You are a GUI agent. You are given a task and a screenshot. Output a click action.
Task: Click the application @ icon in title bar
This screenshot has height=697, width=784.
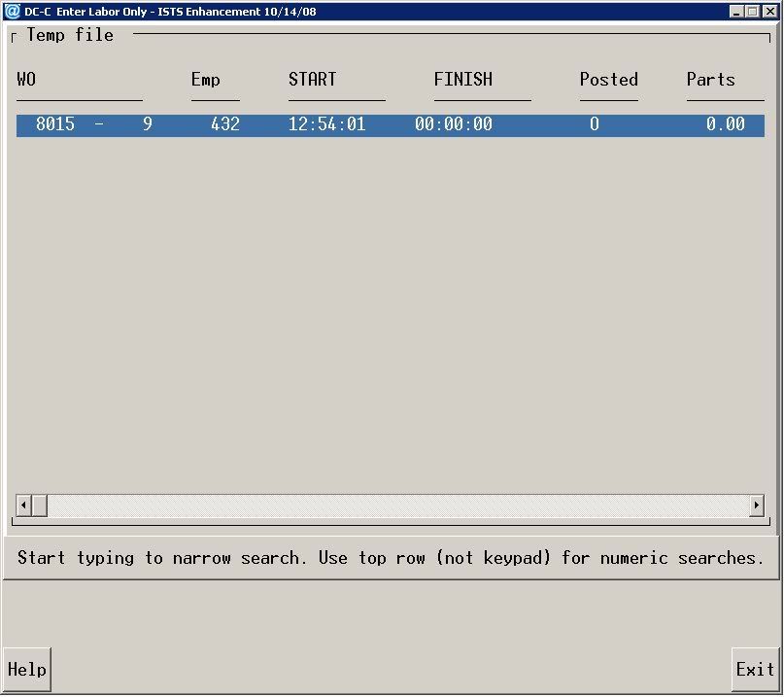13,11
